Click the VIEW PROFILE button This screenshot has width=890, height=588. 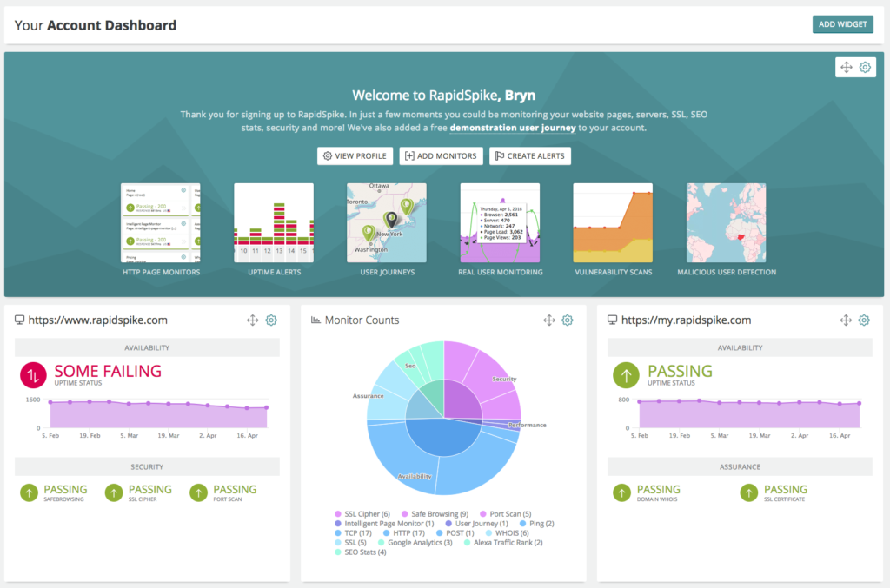point(355,155)
